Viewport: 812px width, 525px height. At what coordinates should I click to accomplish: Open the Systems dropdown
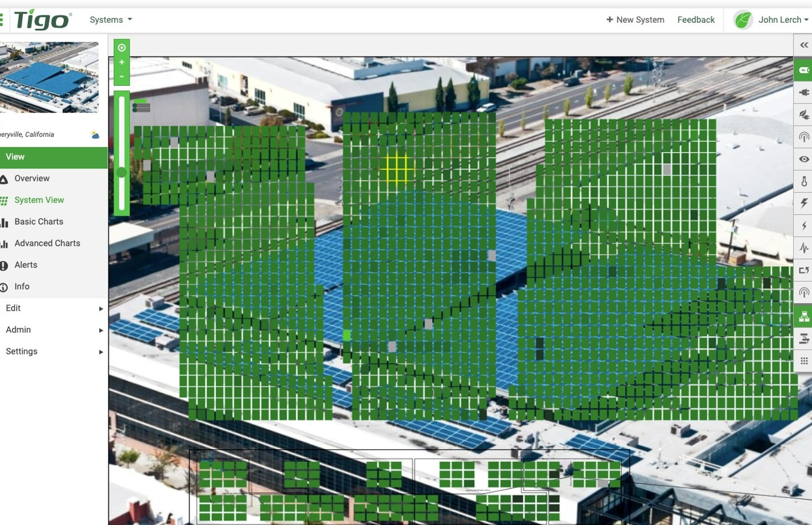coord(111,19)
